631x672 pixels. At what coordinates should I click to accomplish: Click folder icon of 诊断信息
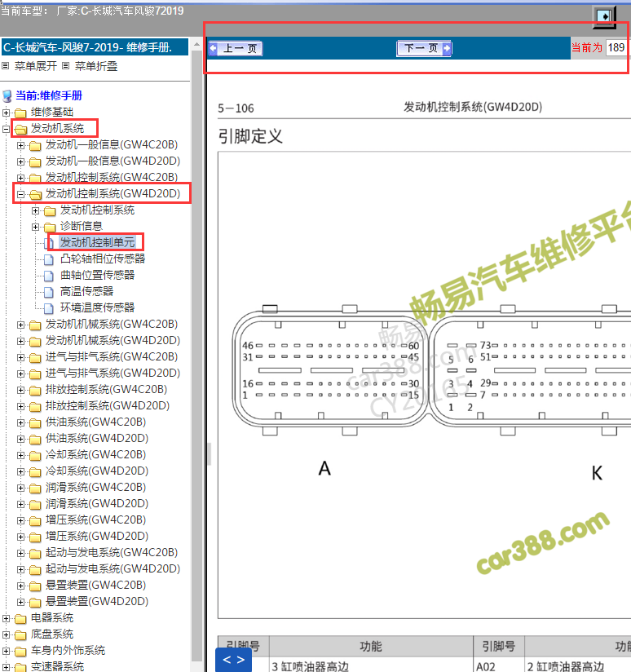pyautogui.click(x=50, y=228)
